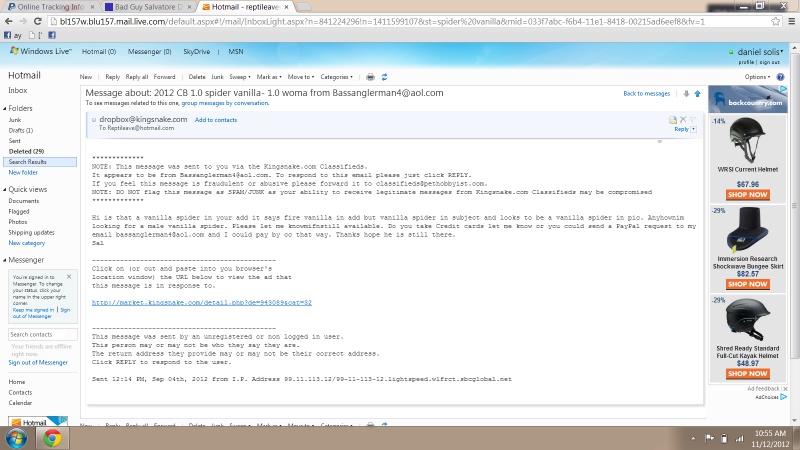Viewport: 800px width, 450px height.
Task: Close the Messenger sign-in notice
Action: click(x=69, y=277)
